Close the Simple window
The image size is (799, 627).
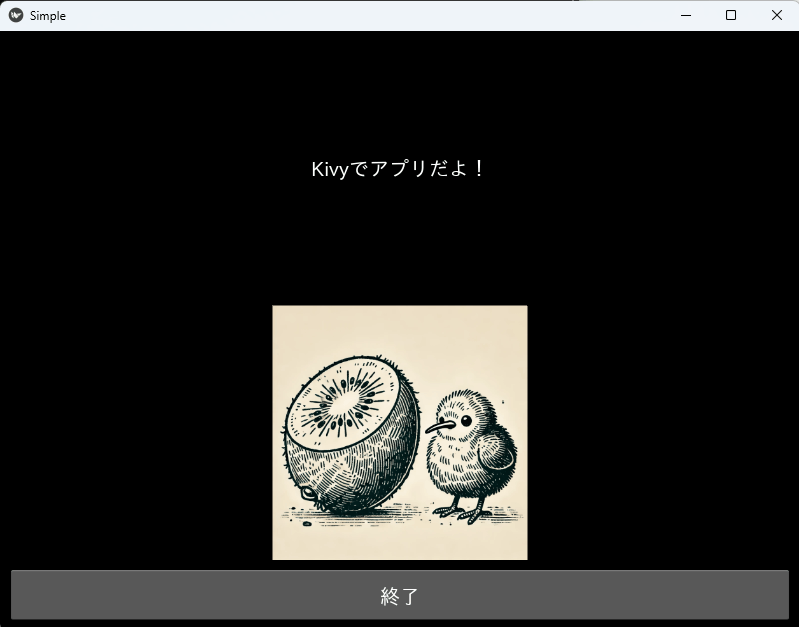(776, 15)
